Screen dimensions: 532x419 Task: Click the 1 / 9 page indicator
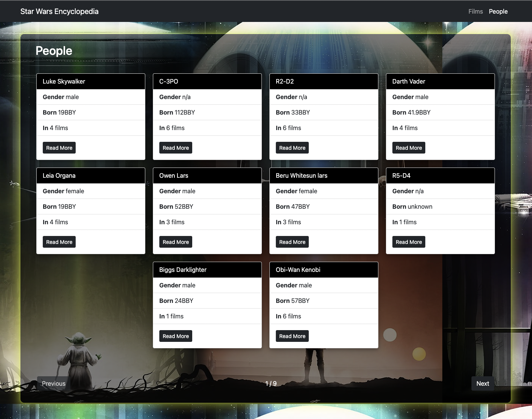pyautogui.click(x=271, y=383)
